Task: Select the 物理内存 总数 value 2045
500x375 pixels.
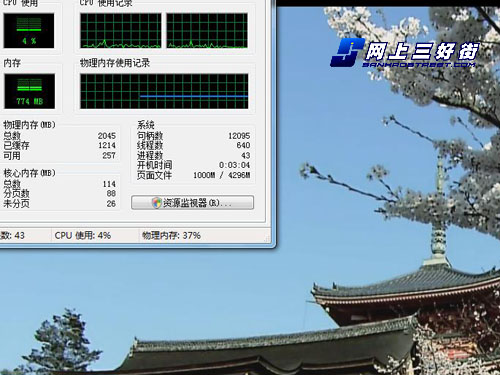Action: [x=107, y=136]
